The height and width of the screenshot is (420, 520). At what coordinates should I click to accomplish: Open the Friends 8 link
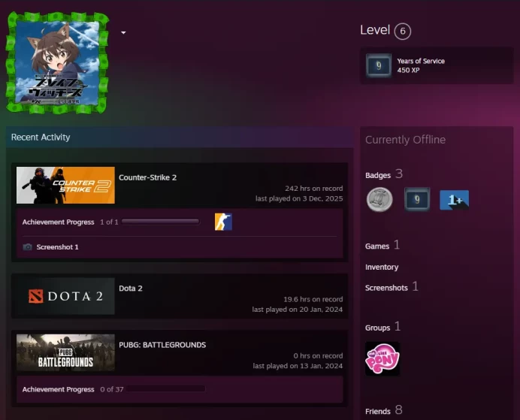tap(384, 411)
